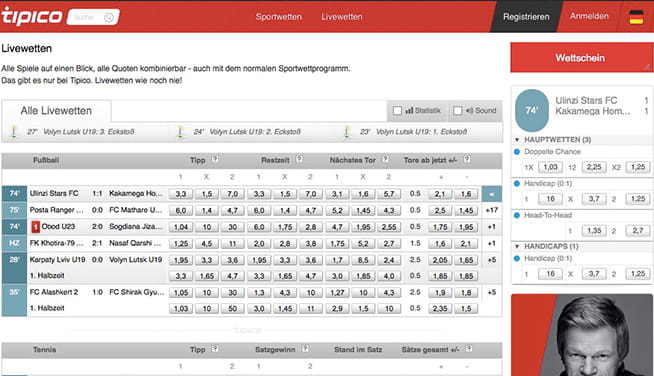Click the resize corner icon on Wettschein
The height and width of the screenshot is (376, 654).
tap(647, 67)
